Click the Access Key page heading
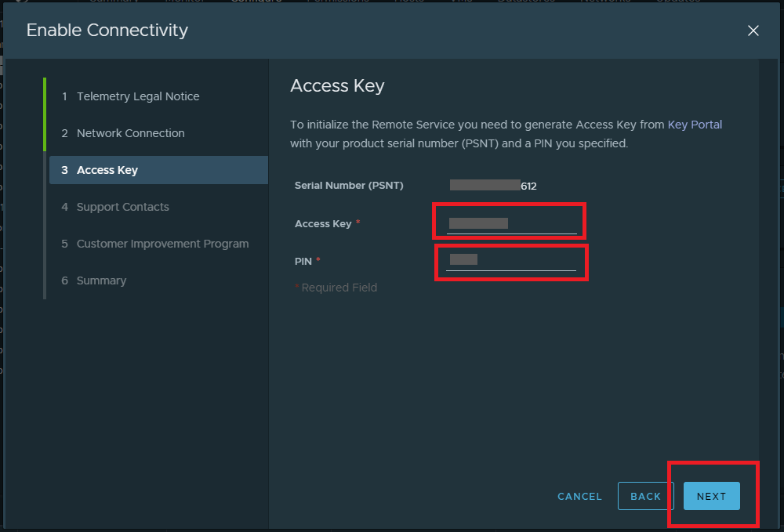Viewport: 784px width, 532px height. 337,85
